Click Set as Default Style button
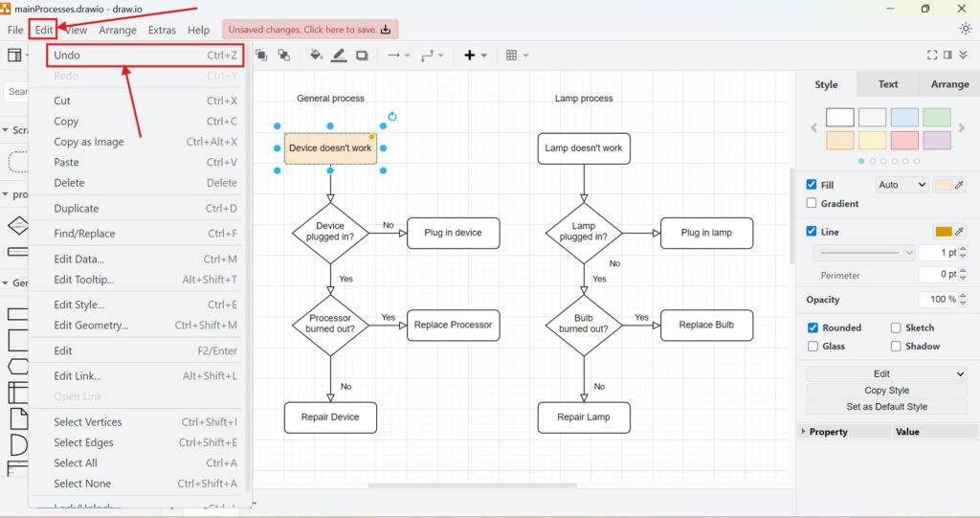The width and height of the screenshot is (980, 518). point(886,407)
